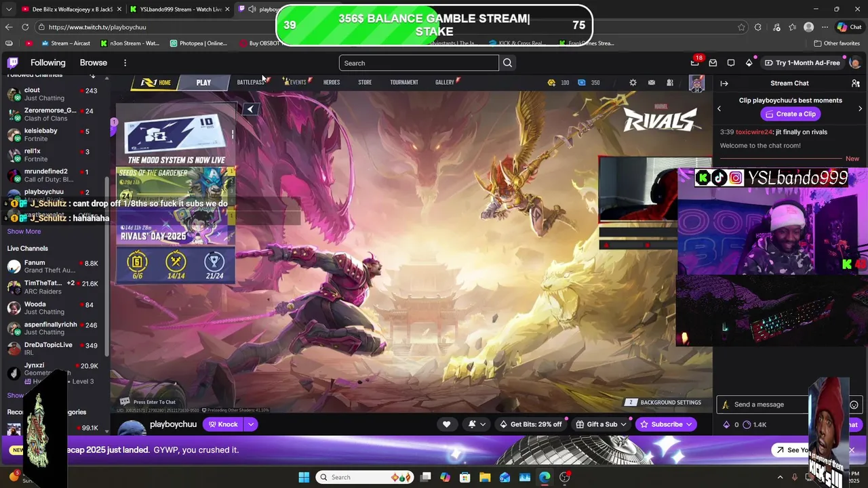Open the GALLERY tab in game
The width and height of the screenshot is (868, 488).
pos(445,83)
